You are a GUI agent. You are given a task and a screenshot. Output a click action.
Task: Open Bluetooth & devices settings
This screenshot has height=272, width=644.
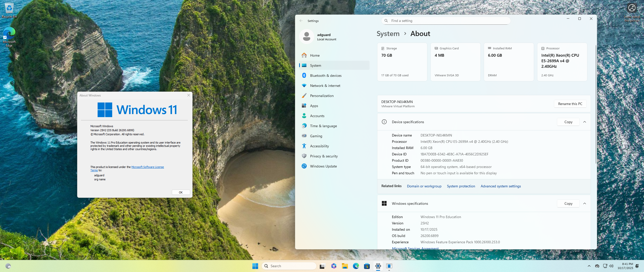pos(326,76)
